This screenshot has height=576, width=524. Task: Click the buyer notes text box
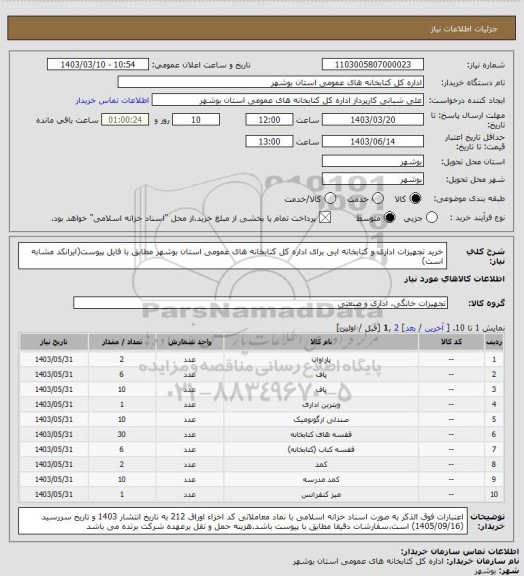(x=243, y=521)
